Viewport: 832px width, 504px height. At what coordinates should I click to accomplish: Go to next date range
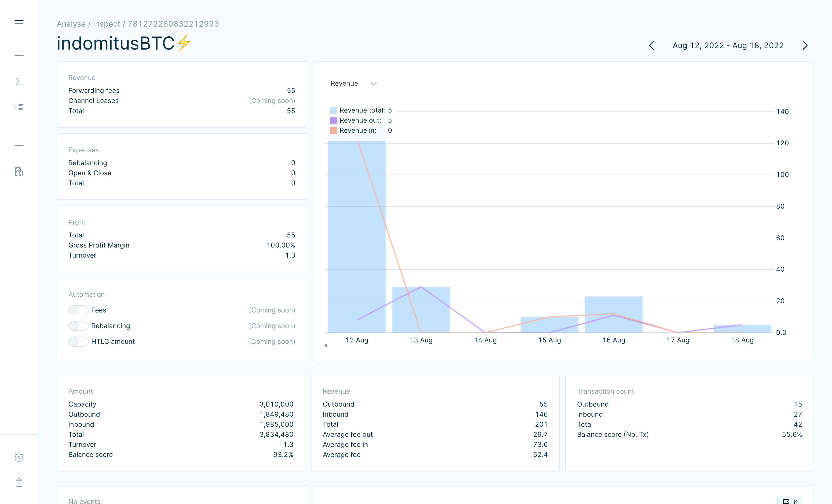pyautogui.click(x=805, y=46)
